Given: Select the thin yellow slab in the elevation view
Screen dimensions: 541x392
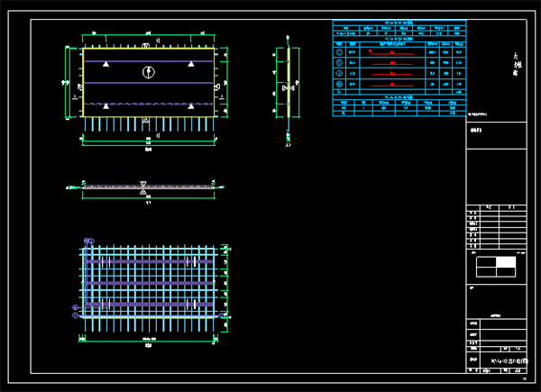Looking at the screenshot, I should point(149,187).
